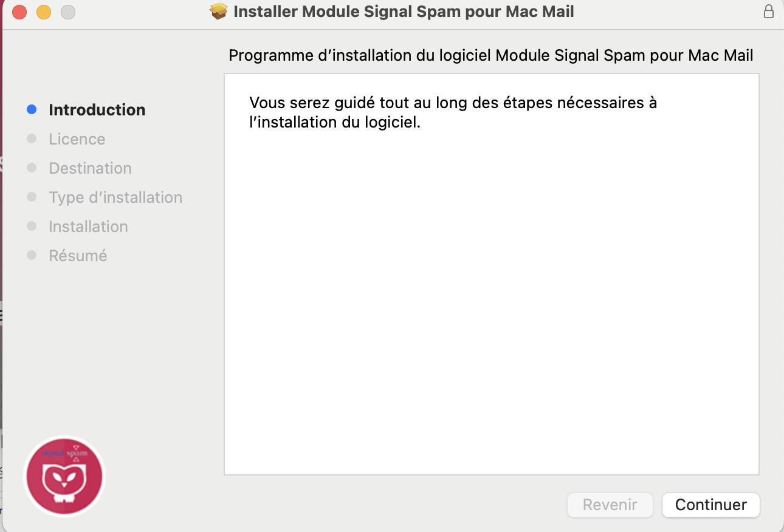Close the installer with red button
The height and width of the screenshot is (532, 784).
click(19, 12)
